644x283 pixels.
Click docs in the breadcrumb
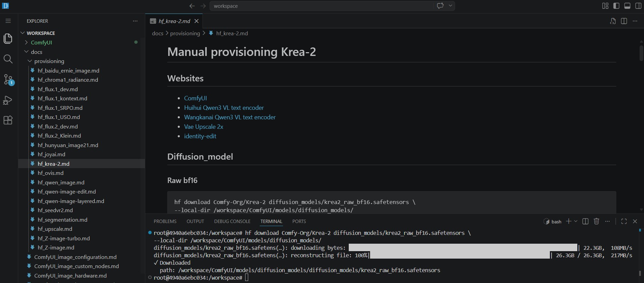(x=157, y=33)
